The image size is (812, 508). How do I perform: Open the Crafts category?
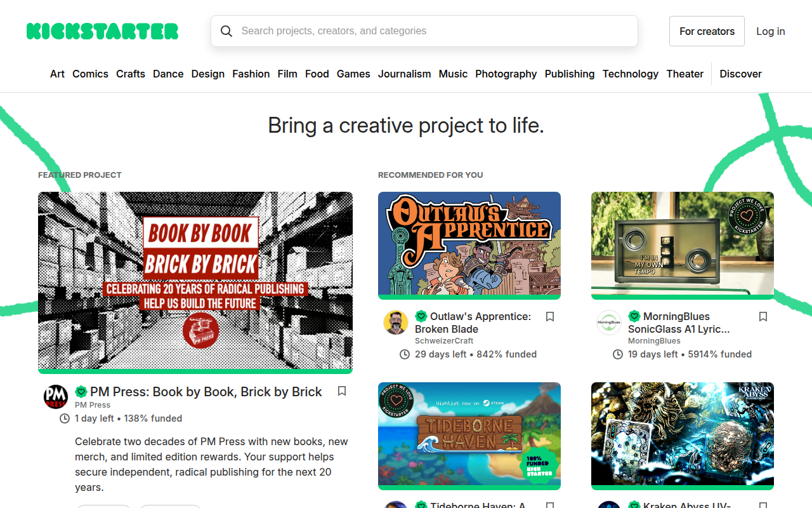click(131, 74)
